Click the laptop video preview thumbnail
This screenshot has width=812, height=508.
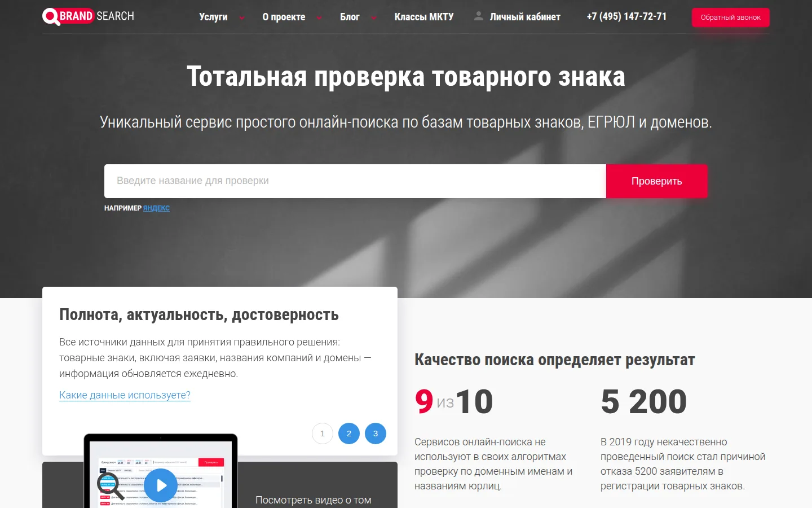coord(161,471)
